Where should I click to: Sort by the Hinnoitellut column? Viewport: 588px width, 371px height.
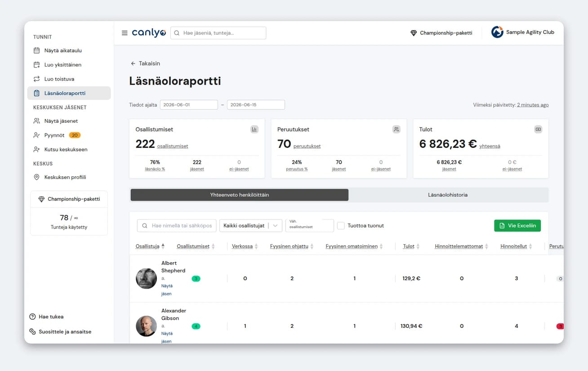click(x=517, y=246)
